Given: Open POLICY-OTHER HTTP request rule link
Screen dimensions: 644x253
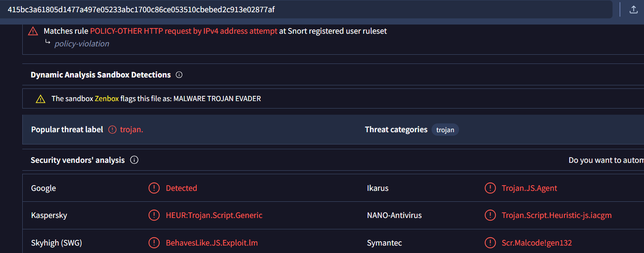Looking at the screenshot, I should coord(184,31).
